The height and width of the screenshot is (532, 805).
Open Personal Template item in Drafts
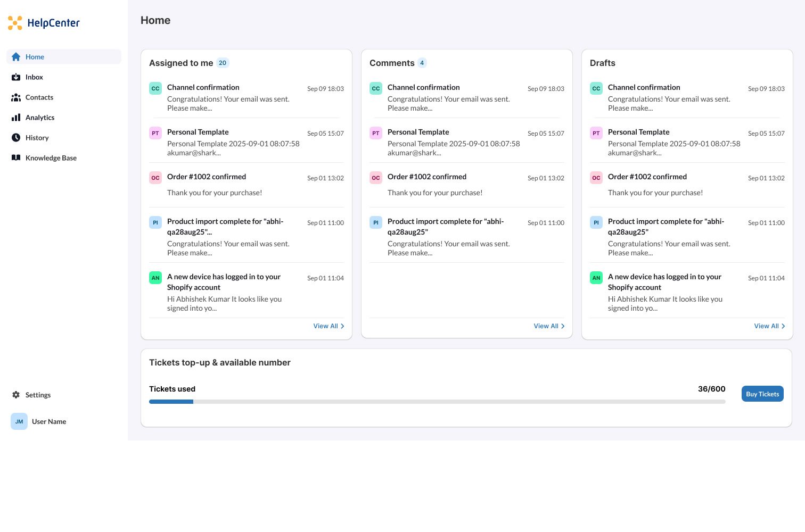(639, 132)
